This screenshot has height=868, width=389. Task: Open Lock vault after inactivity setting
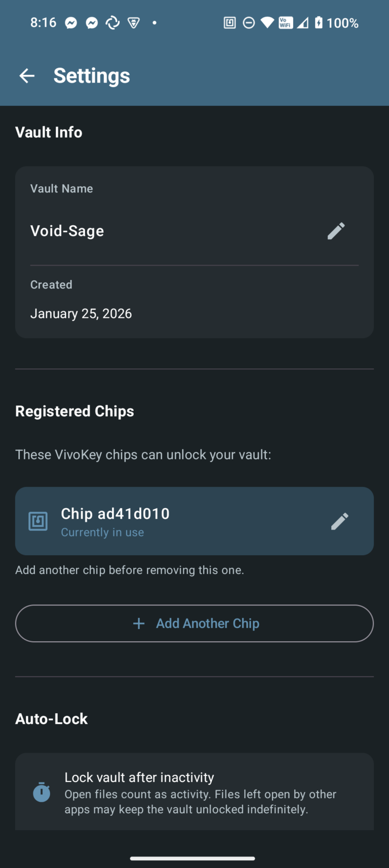(194, 792)
